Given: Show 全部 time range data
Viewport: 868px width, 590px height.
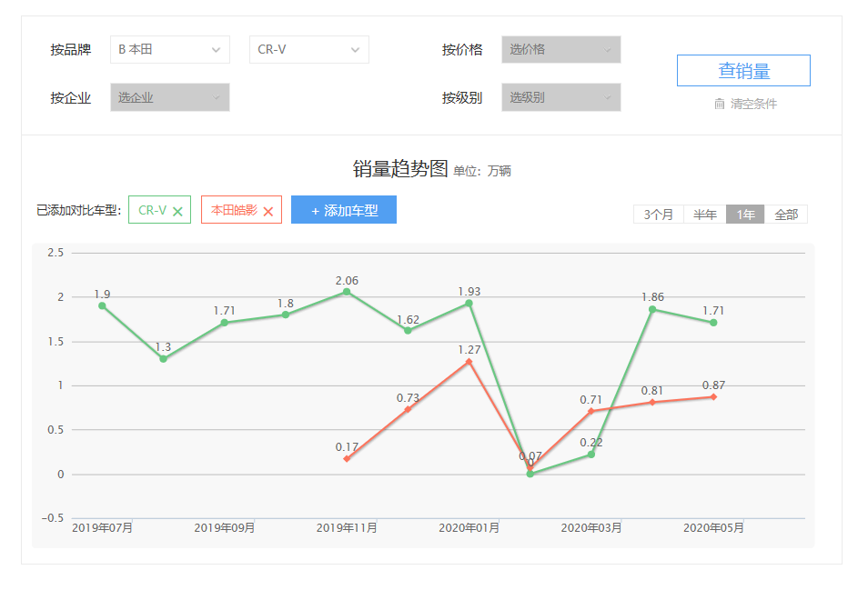Looking at the screenshot, I should click(x=785, y=215).
